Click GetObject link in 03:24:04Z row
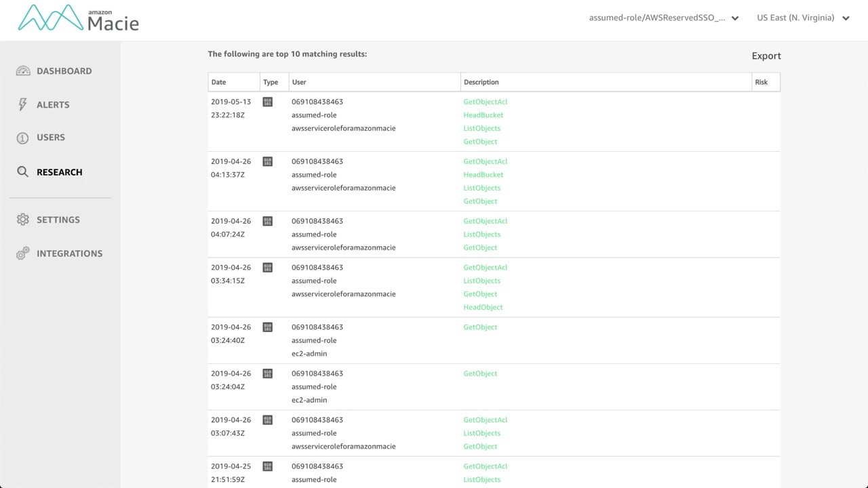 coord(480,373)
